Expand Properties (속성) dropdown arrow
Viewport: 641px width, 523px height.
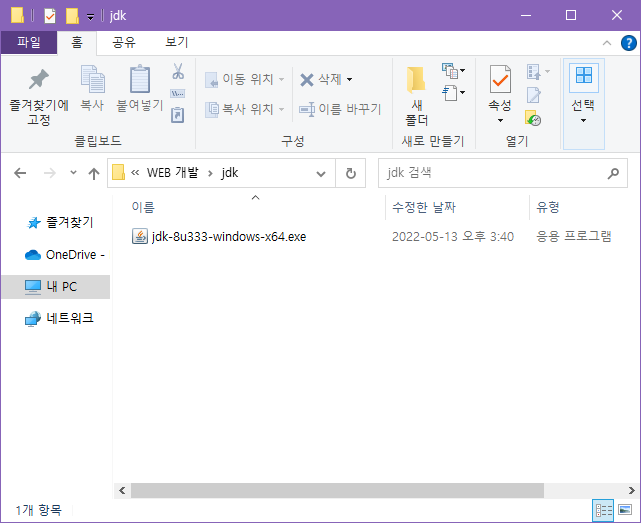point(500,121)
